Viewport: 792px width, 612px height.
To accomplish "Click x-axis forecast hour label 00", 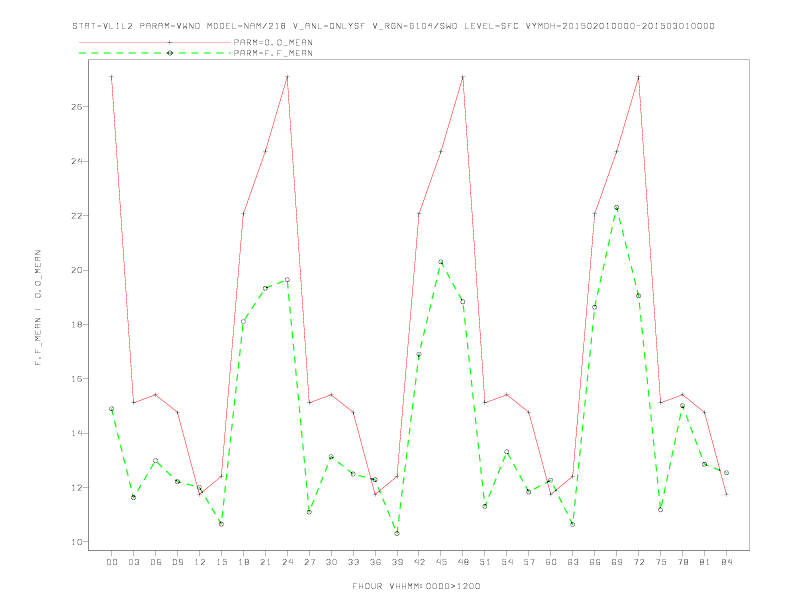I will [x=112, y=562].
